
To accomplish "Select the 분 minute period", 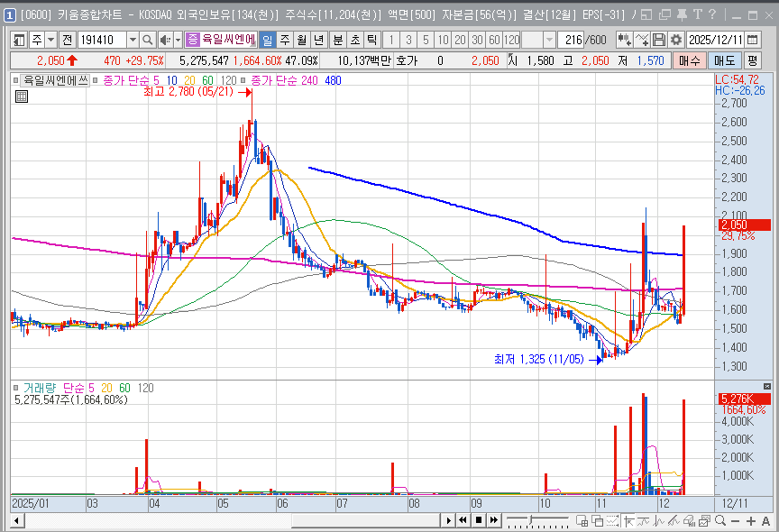I will click(x=338, y=40).
